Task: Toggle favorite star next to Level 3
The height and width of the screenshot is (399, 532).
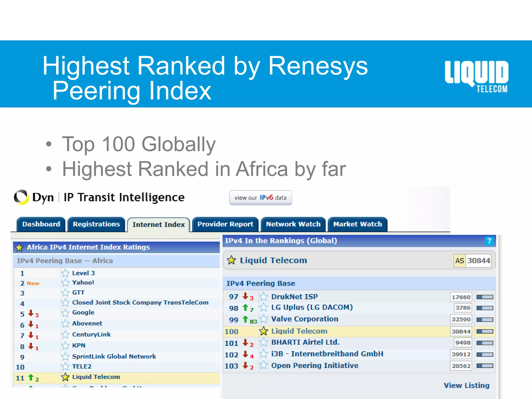Action: tap(65, 273)
